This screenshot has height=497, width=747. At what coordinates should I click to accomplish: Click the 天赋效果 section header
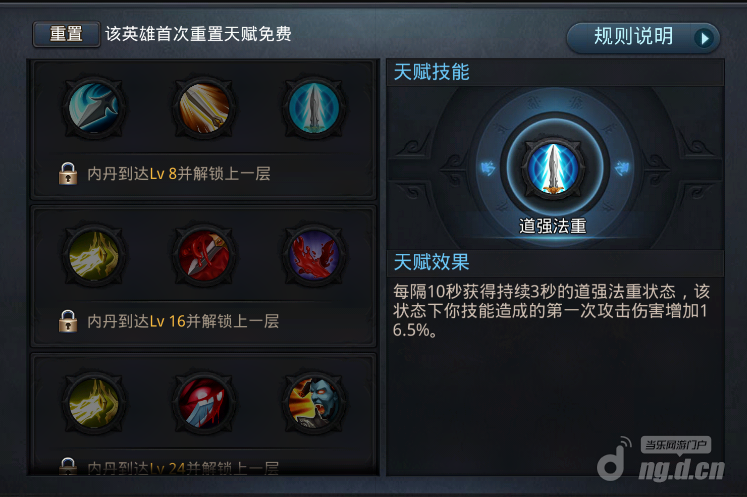coord(432,262)
